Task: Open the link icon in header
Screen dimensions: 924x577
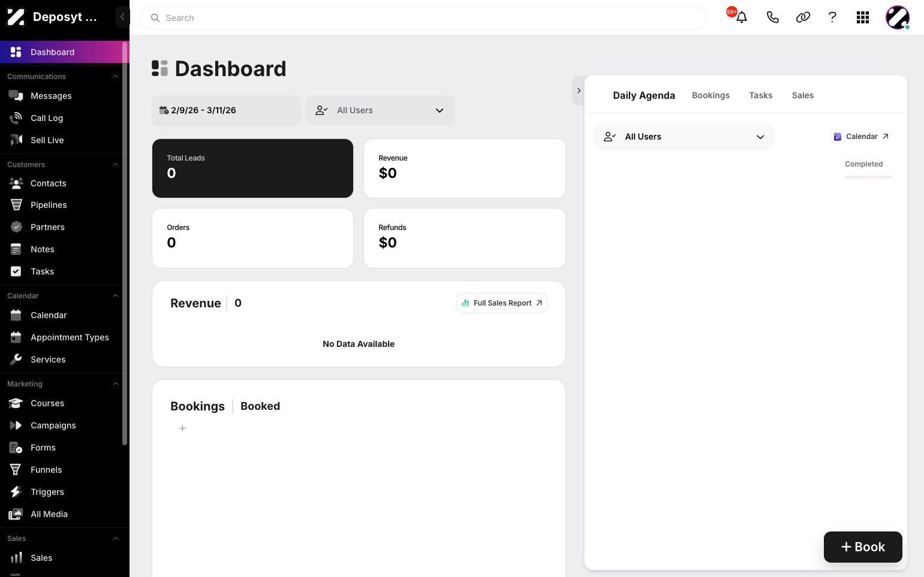Action: point(803,17)
